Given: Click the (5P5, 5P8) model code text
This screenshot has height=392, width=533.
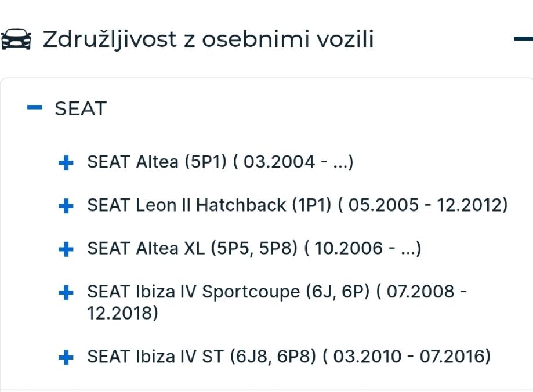Looking at the screenshot, I should (254, 248).
